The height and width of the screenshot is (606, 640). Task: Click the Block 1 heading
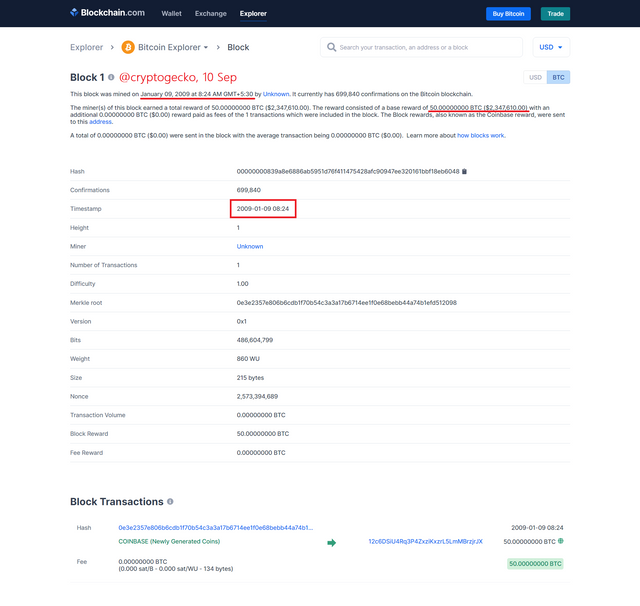pyautogui.click(x=87, y=77)
